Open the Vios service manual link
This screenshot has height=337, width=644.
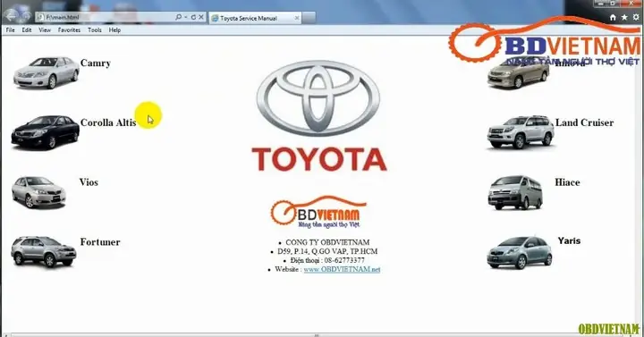89,182
